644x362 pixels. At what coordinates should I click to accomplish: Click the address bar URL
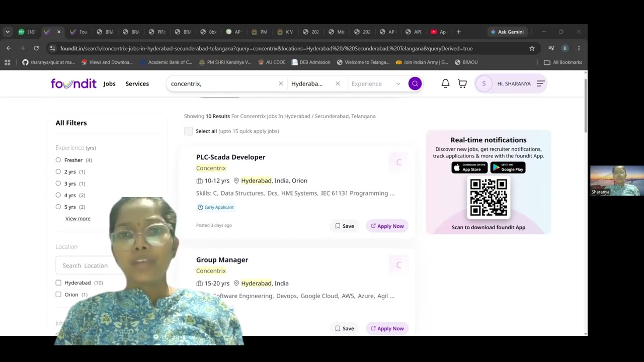(266, 48)
